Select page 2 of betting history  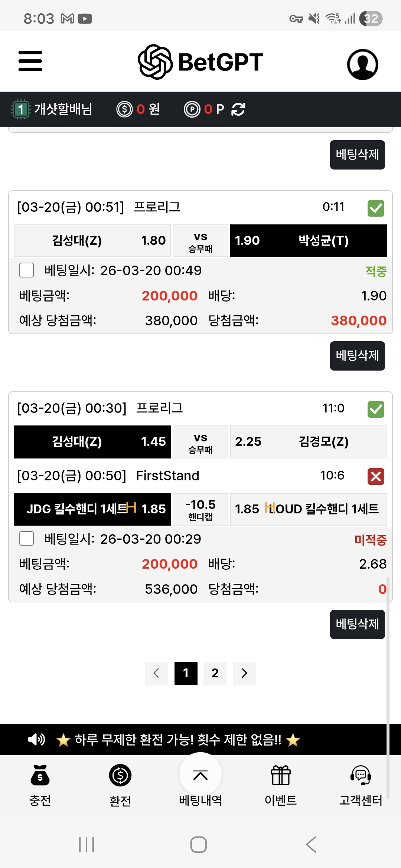point(215,673)
